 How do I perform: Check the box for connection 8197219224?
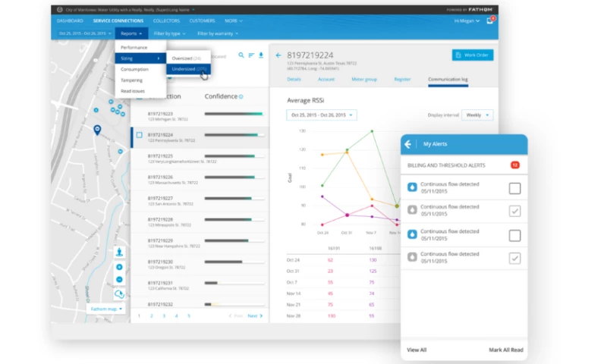click(x=139, y=135)
